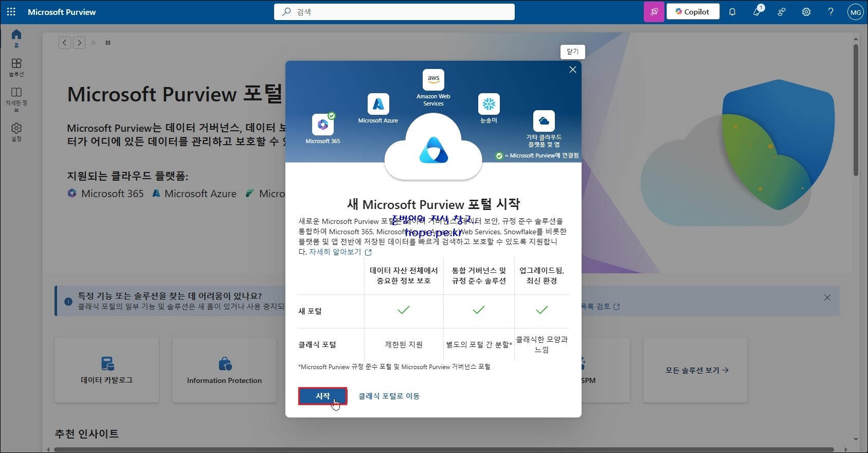Click the Microsoft Purview header title
This screenshot has width=868, height=453.
[62, 12]
